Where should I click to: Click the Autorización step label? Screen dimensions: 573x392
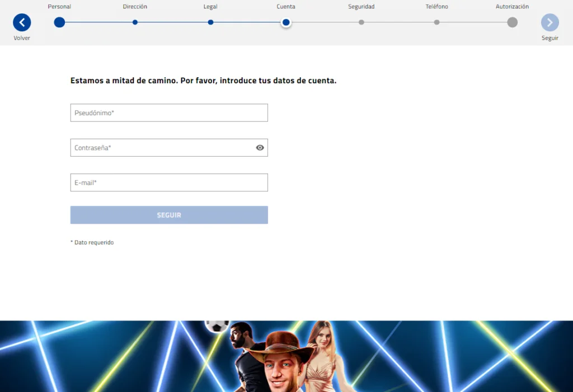point(512,7)
